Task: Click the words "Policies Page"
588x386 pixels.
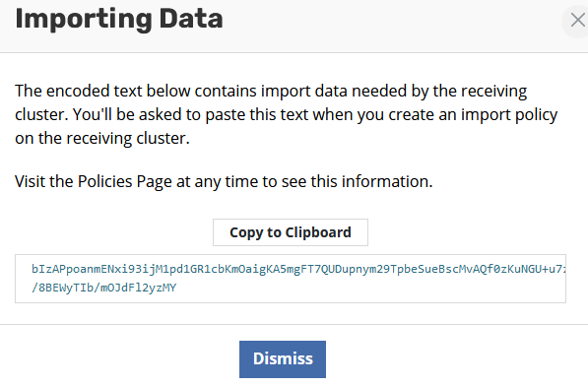Action: (124, 181)
